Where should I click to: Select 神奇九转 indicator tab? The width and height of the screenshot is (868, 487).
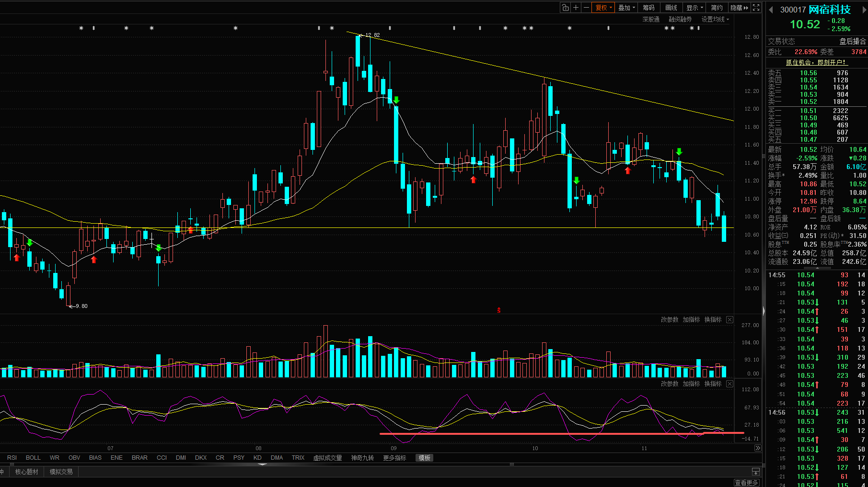362,458
